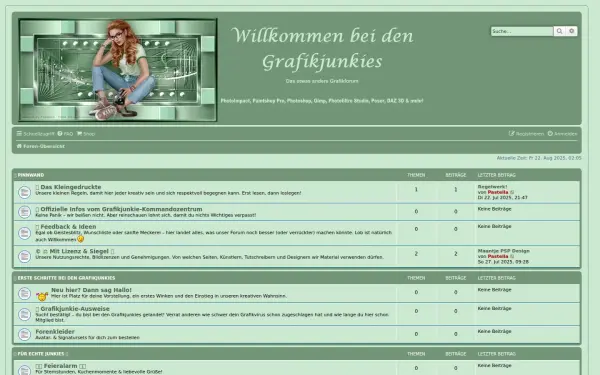The width and height of the screenshot is (600, 375).
Task: Click the home icon before Foren-Übersicht
Action: point(19,146)
